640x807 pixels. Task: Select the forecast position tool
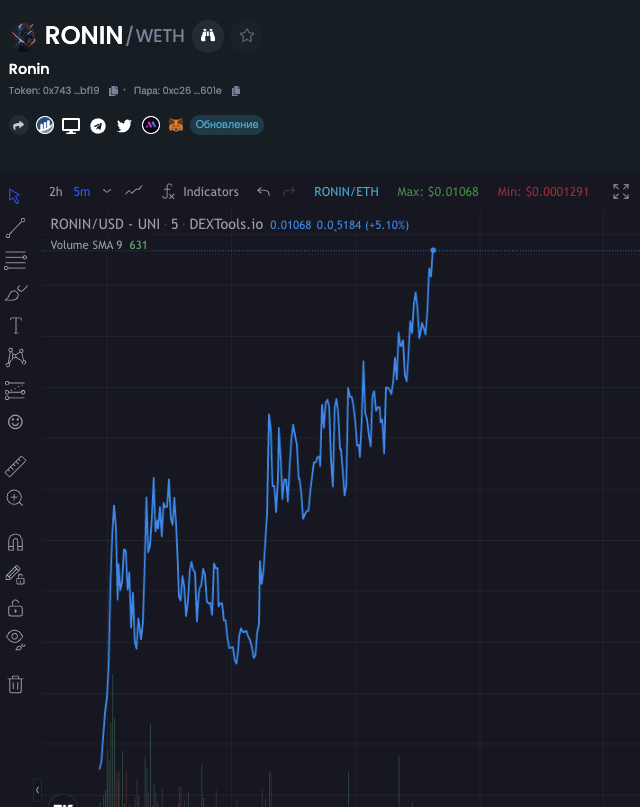(x=15, y=390)
